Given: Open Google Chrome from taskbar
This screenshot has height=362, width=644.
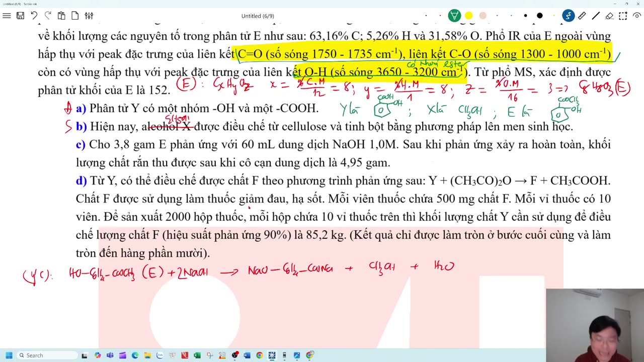Looking at the screenshot, I should coord(259,355).
